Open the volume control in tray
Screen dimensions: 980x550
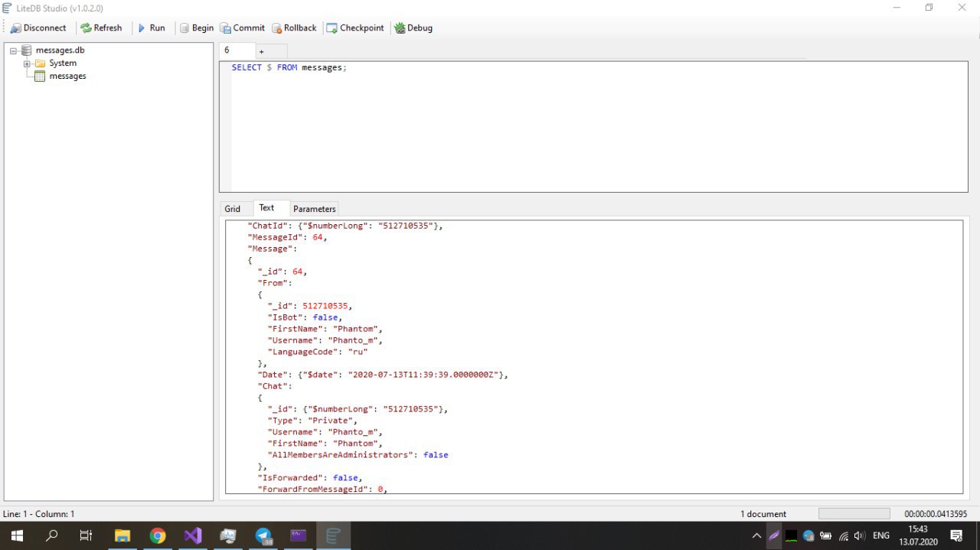point(859,535)
